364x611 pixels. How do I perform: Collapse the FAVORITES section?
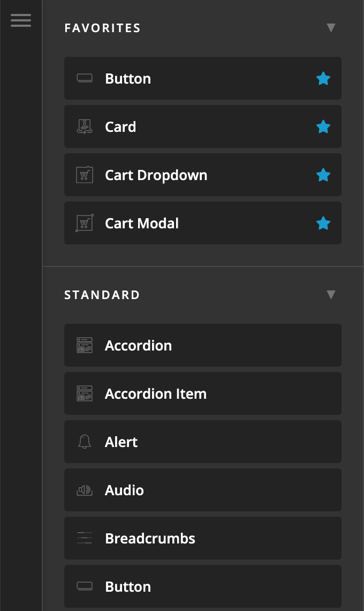(x=331, y=27)
